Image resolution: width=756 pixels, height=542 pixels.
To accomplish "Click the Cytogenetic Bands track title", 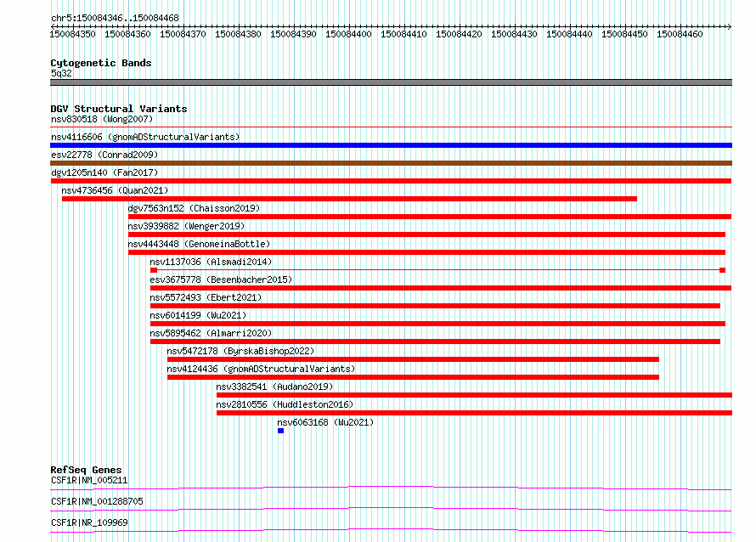I will [101, 63].
